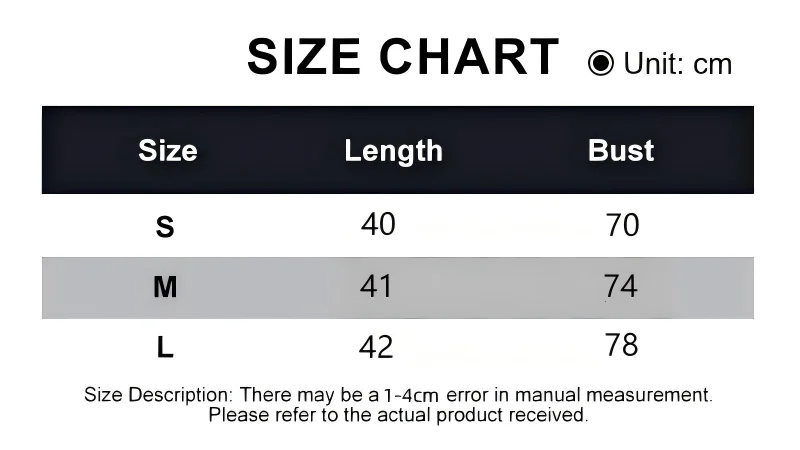This screenshot has width=800, height=450.
Task: Click the M size row label
Action: coord(165,287)
